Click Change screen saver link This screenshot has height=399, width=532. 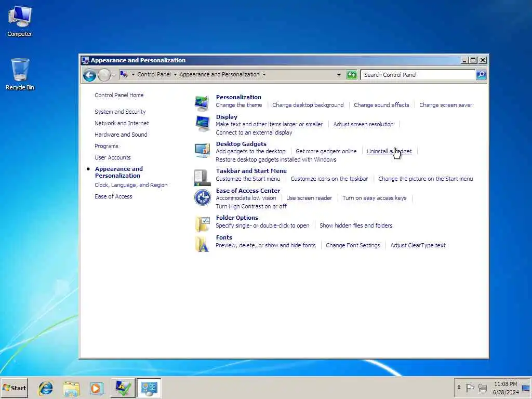(446, 105)
